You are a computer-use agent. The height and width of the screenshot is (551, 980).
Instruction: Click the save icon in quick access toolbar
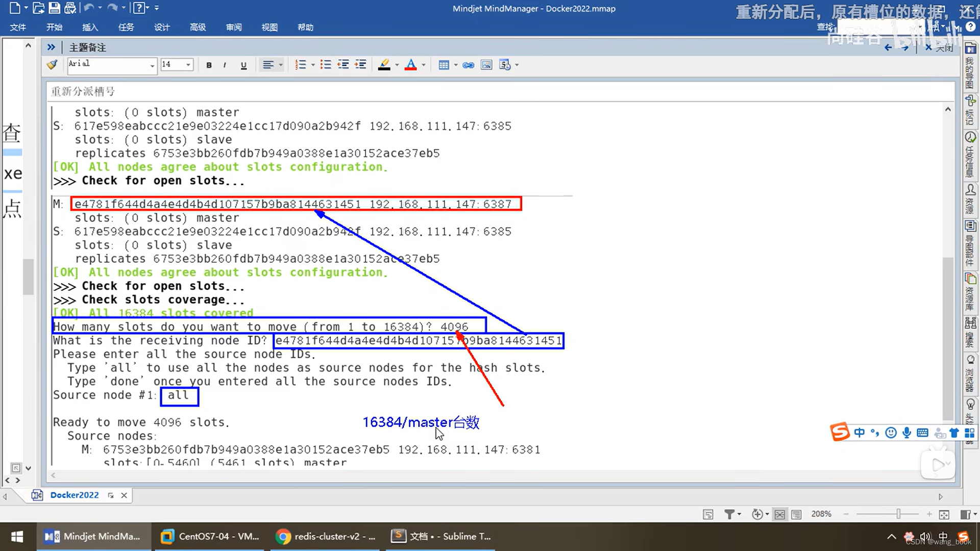click(x=54, y=8)
